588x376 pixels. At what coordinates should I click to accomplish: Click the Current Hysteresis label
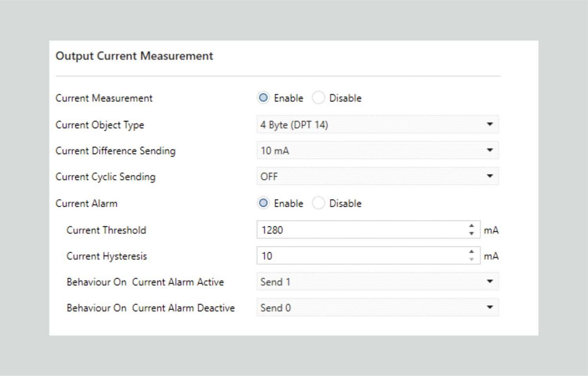point(107,256)
